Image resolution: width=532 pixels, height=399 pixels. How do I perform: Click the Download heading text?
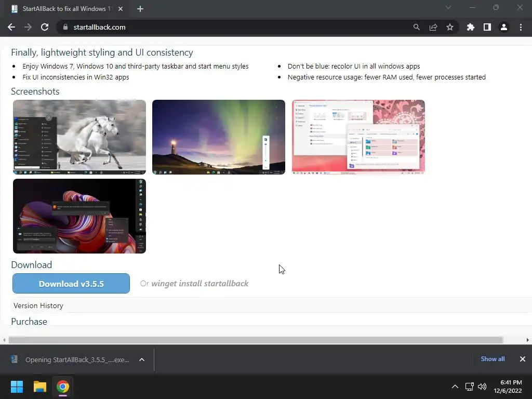[32, 264]
